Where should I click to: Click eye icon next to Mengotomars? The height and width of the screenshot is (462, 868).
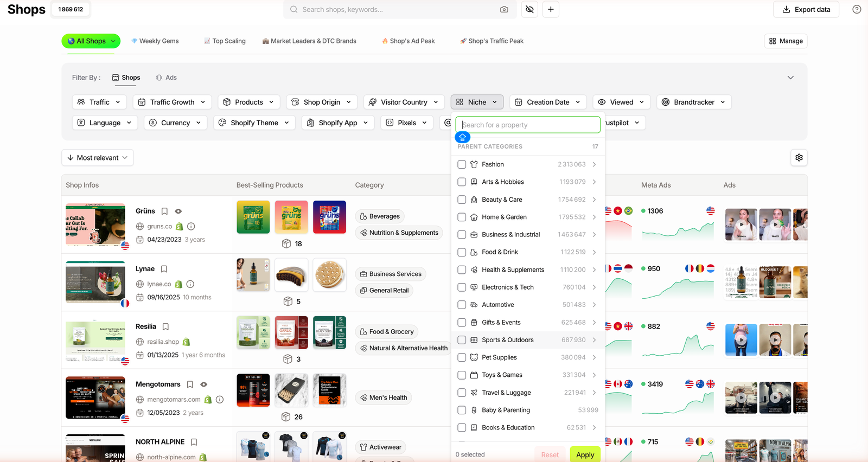point(204,384)
